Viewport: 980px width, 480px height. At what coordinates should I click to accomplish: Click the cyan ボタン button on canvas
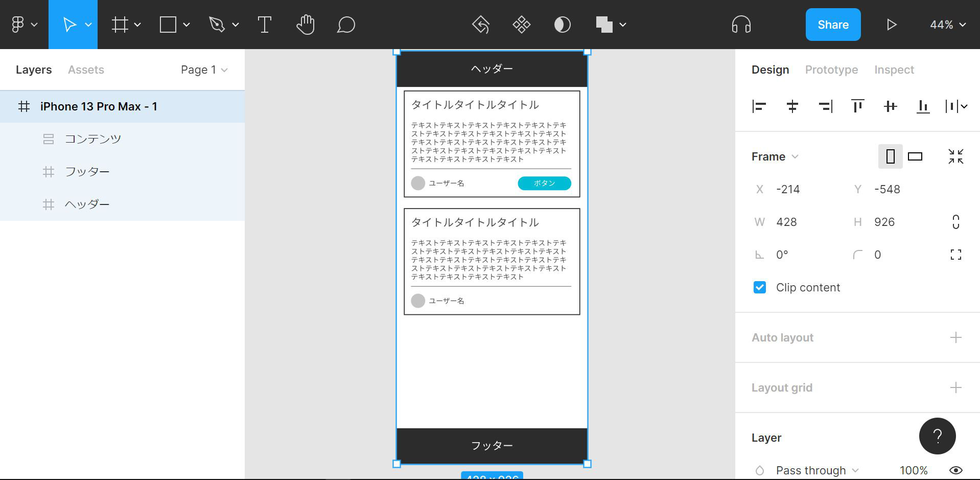[544, 183]
